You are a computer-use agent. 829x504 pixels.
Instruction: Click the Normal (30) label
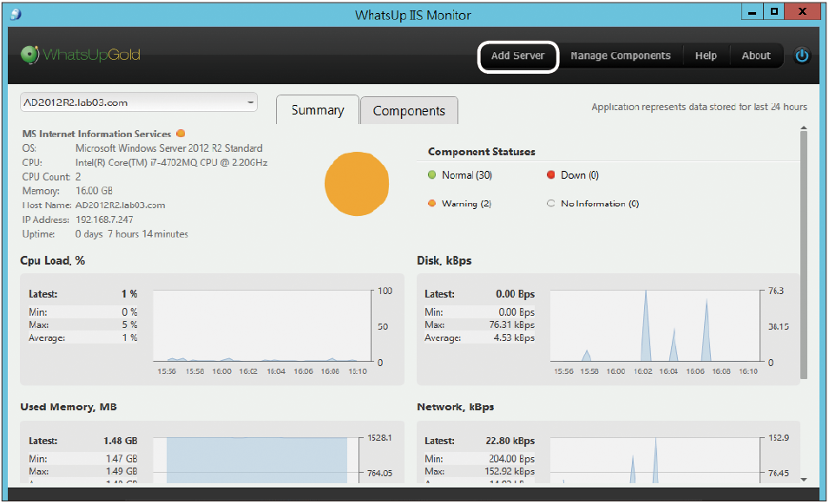click(467, 175)
